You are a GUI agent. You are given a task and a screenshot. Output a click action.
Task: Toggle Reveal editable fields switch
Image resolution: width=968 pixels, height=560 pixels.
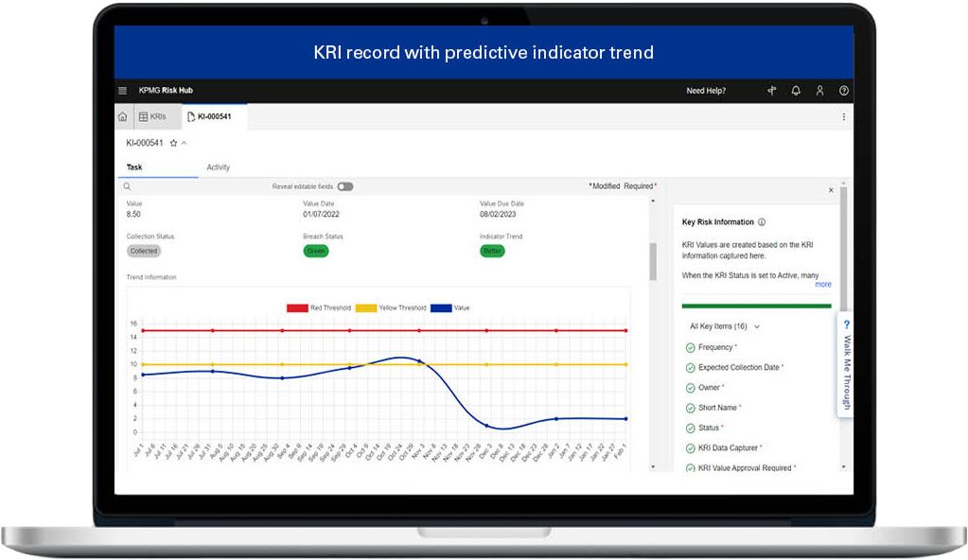(x=345, y=186)
